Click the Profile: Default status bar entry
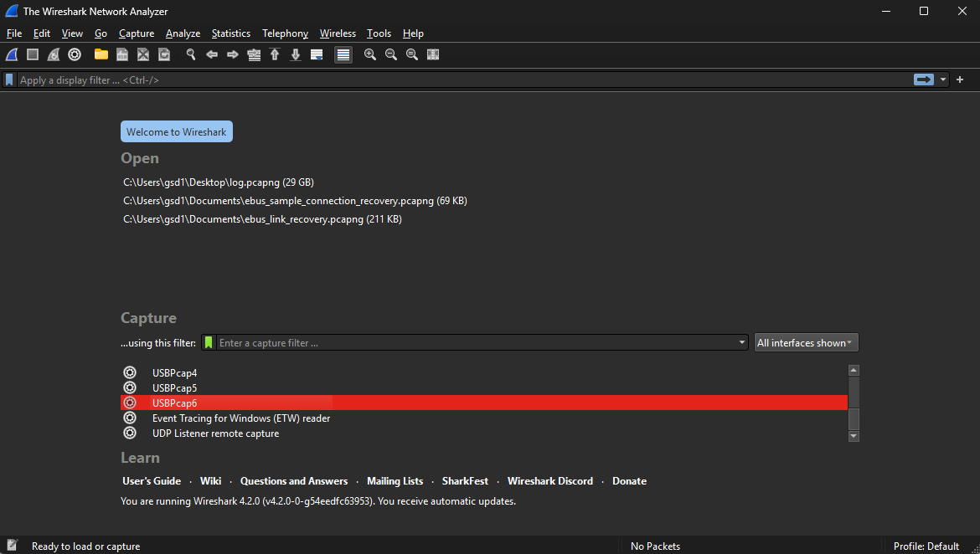 [x=926, y=546]
